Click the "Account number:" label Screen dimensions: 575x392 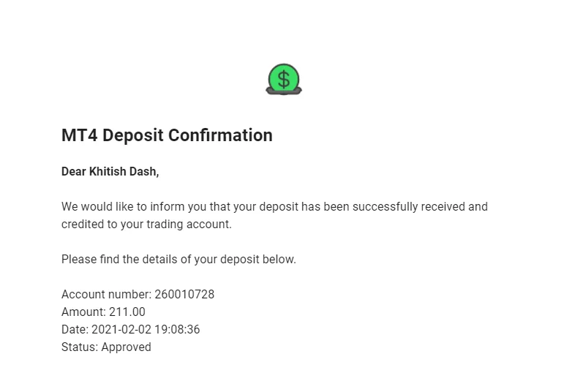click(x=106, y=295)
